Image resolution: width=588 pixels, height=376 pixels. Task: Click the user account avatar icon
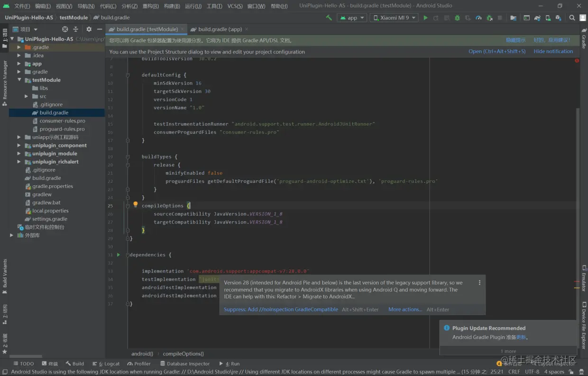point(582,18)
